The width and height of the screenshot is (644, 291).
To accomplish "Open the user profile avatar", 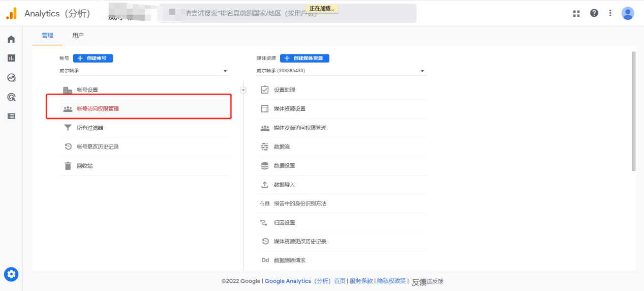I will click(x=628, y=13).
